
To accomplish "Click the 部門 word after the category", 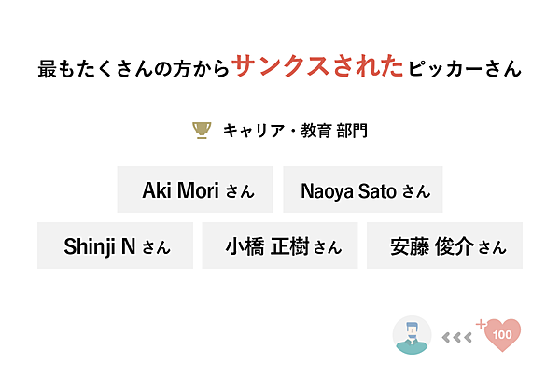I will (351, 131).
